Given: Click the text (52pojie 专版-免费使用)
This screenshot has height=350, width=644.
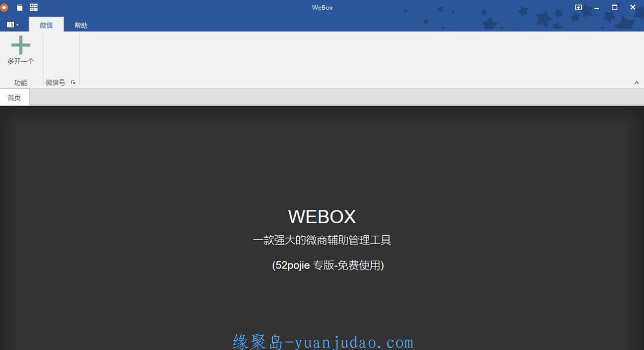Looking at the screenshot, I should coord(328,265).
